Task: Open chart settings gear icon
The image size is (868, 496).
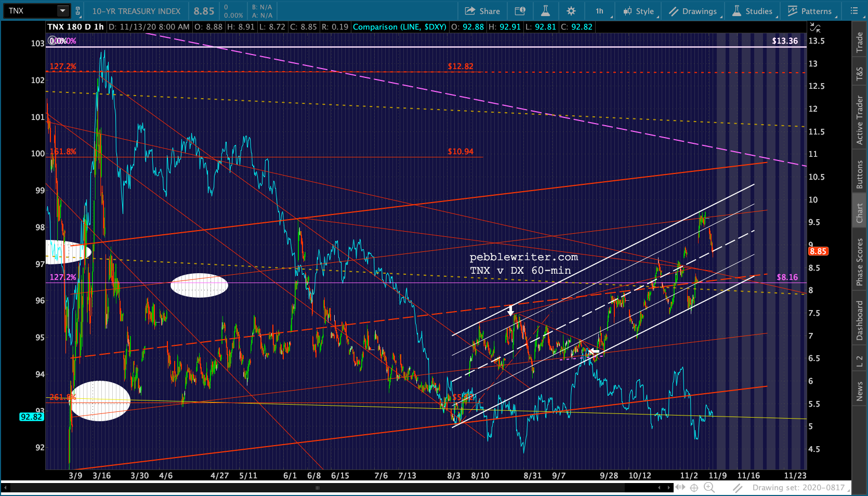Action: (x=571, y=11)
